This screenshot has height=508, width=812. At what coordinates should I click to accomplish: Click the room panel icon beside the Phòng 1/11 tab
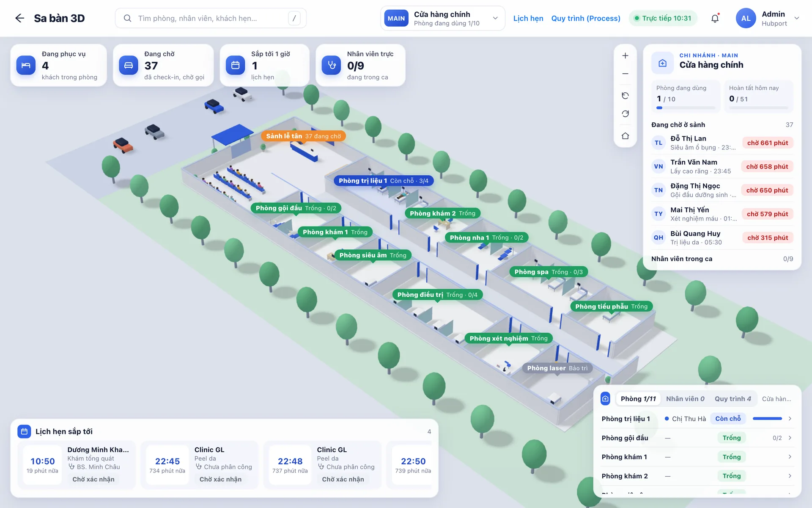606,399
